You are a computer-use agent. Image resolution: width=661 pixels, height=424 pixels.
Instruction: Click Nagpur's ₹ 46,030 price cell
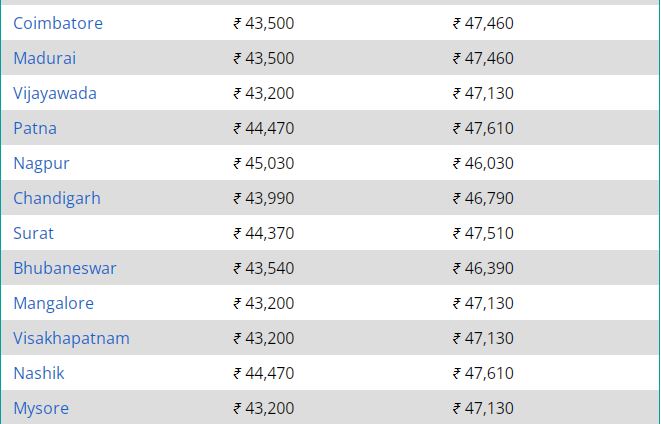tap(484, 163)
